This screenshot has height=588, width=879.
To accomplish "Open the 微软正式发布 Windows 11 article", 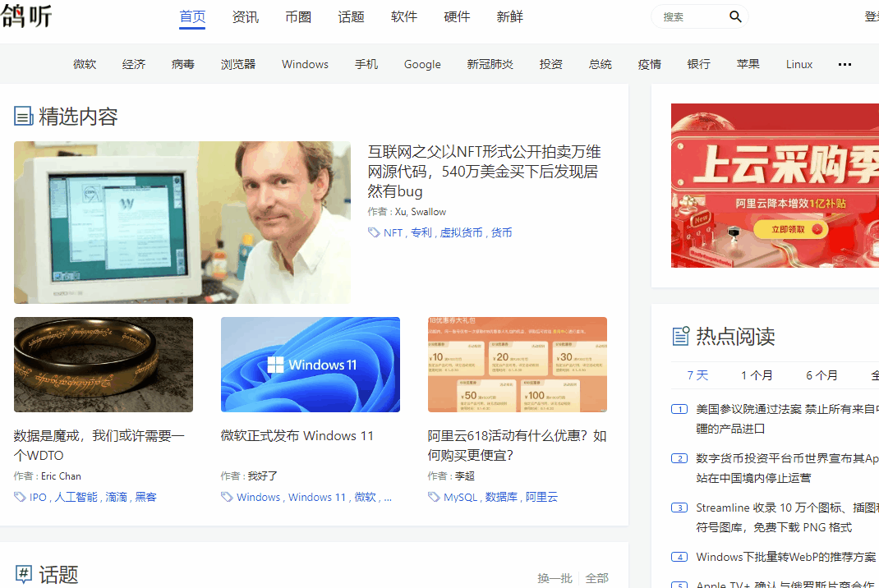I will point(297,435).
